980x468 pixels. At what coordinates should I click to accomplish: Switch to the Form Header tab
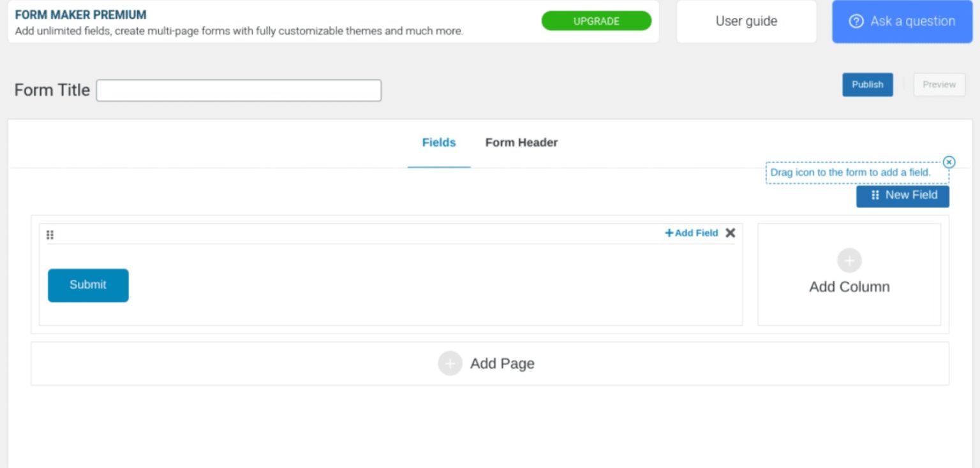point(521,143)
